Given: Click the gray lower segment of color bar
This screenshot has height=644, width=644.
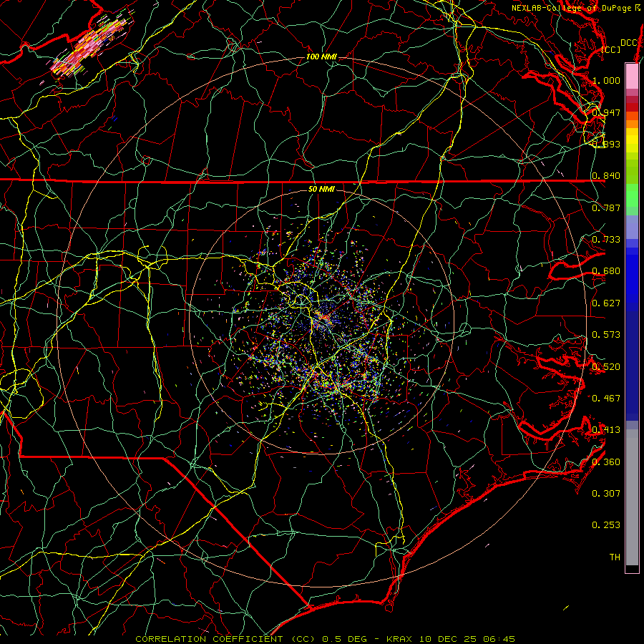Looking at the screenshot, I should [632, 497].
